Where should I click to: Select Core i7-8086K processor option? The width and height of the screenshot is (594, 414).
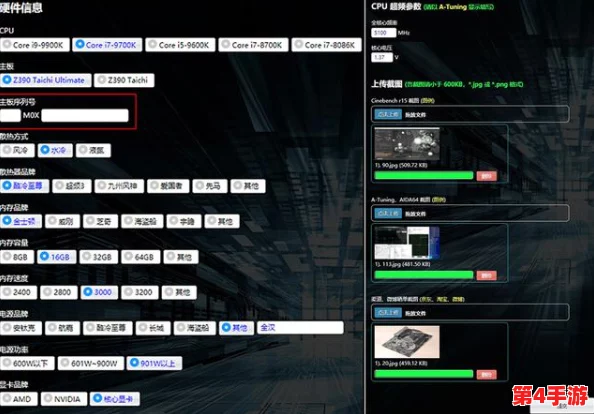[x=327, y=45]
